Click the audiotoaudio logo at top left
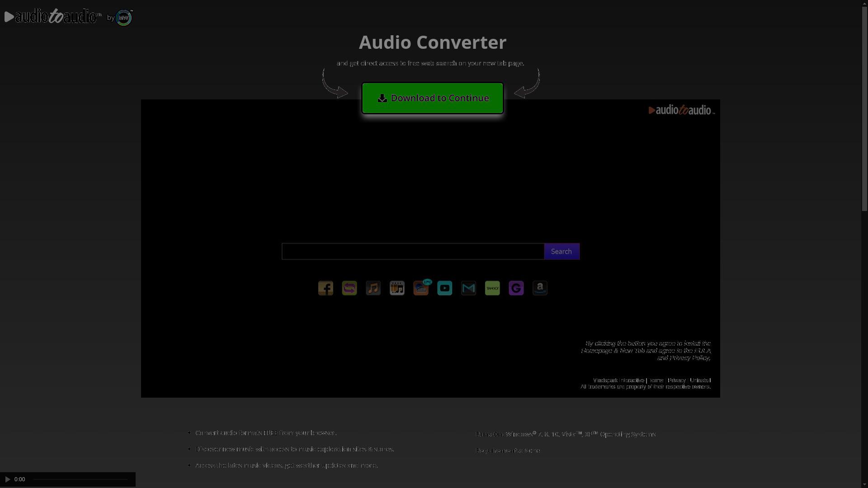The height and width of the screenshot is (488, 868). click(53, 17)
